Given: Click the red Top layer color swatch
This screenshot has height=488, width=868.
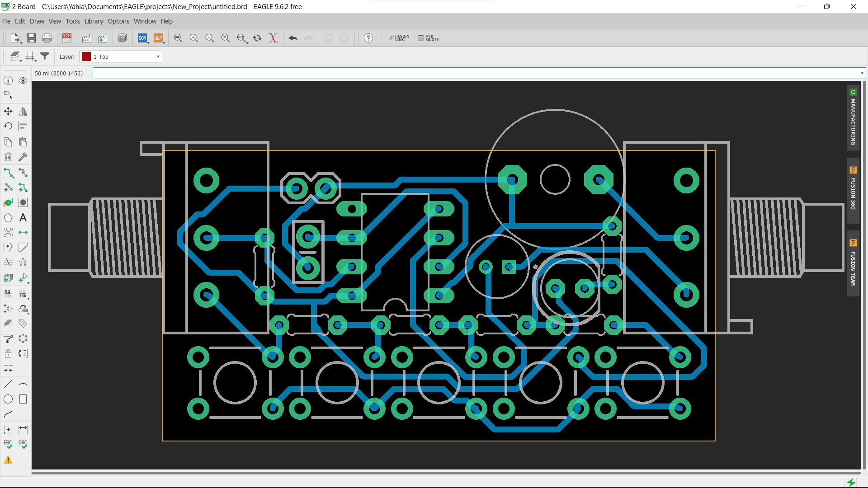Looking at the screenshot, I should click(86, 56).
